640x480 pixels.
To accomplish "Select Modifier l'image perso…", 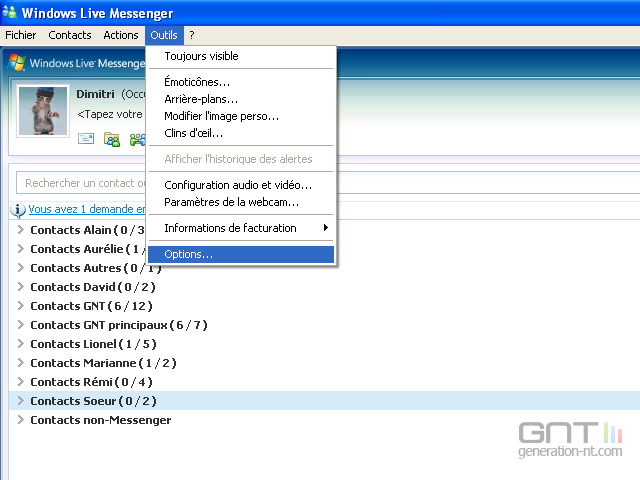I will coord(241,116).
